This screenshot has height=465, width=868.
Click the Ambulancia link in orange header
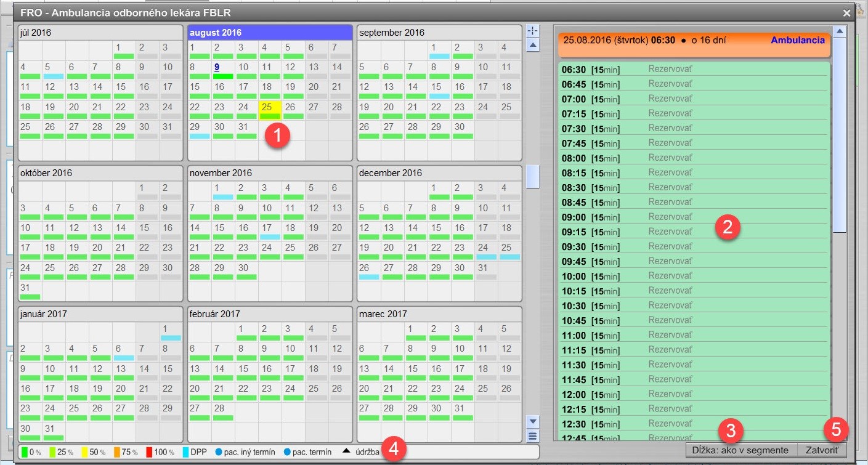[797, 40]
